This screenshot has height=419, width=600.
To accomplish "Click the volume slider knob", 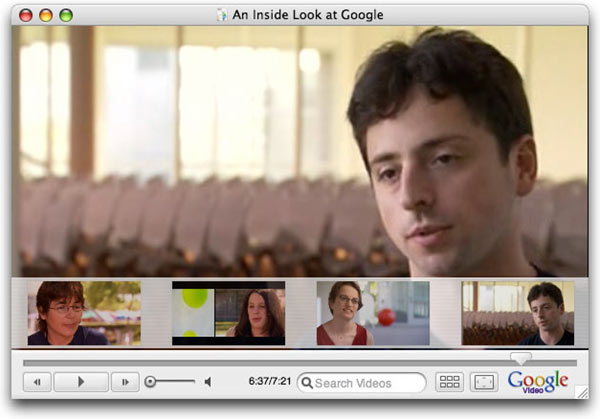I will 150,382.
